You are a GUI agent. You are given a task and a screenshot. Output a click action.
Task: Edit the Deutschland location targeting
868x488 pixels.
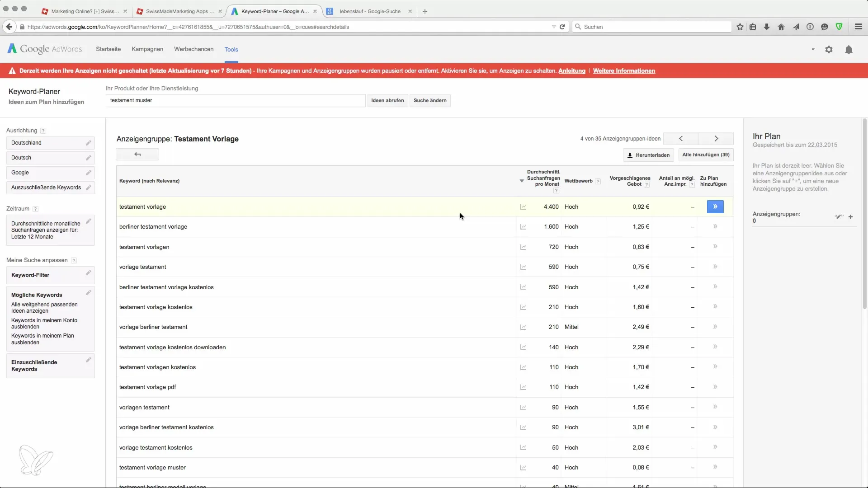click(89, 143)
